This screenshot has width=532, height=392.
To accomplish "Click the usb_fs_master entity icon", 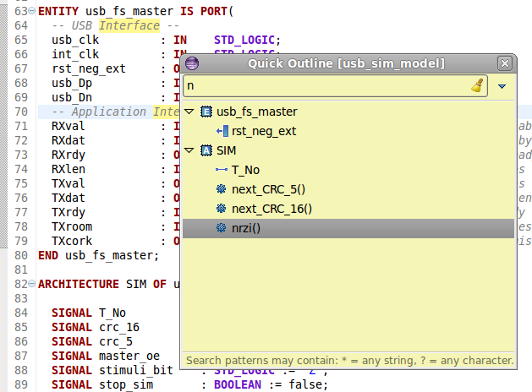I will [206, 112].
